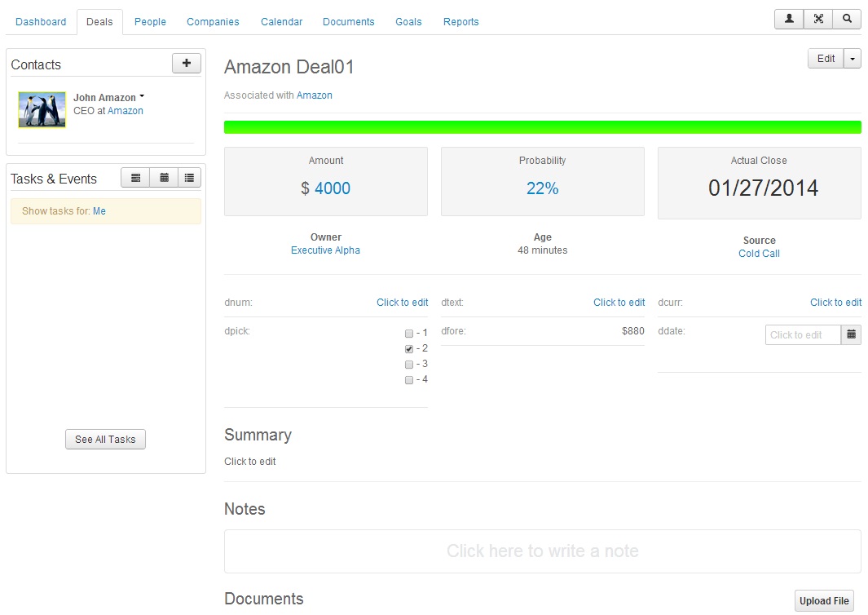This screenshot has height=615, width=868.
Task: Switch tasks to bulleted list view icon
Action: pyautogui.click(x=189, y=178)
